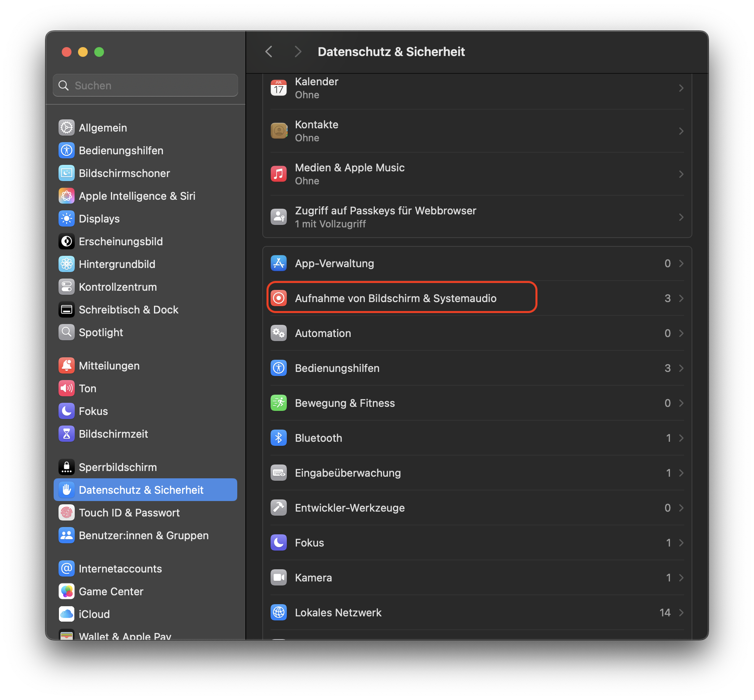
Task: Open the Medien & Apple Music calendar icon
Action: click(x=279, y=174)
